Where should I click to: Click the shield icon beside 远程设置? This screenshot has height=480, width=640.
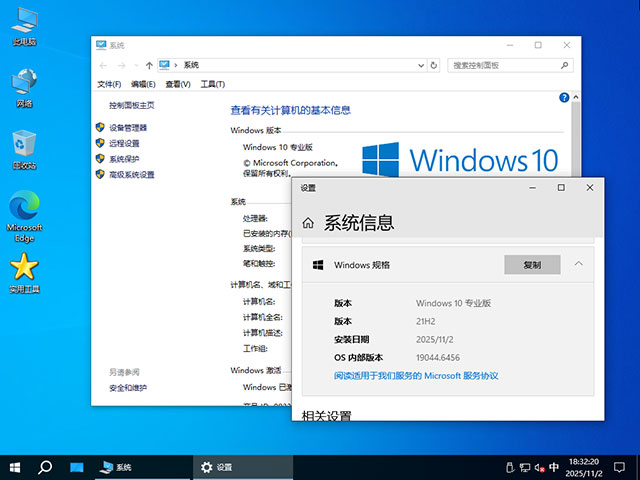pyautogui.click(x=100, y=143)
